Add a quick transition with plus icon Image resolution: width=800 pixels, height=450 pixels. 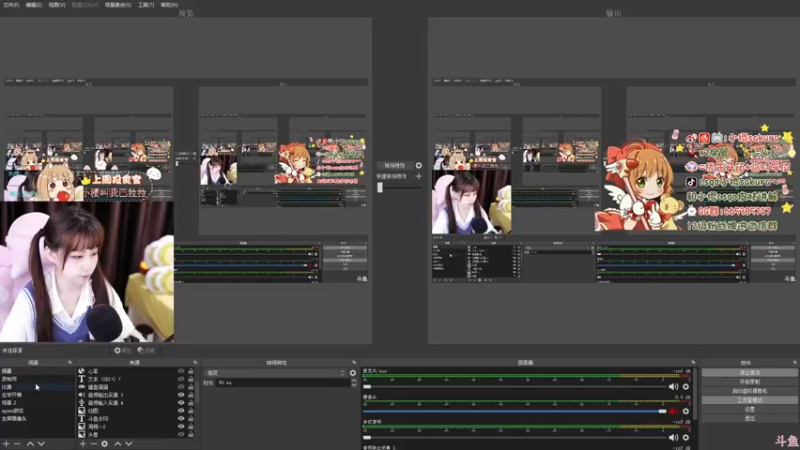coord(418,177)
